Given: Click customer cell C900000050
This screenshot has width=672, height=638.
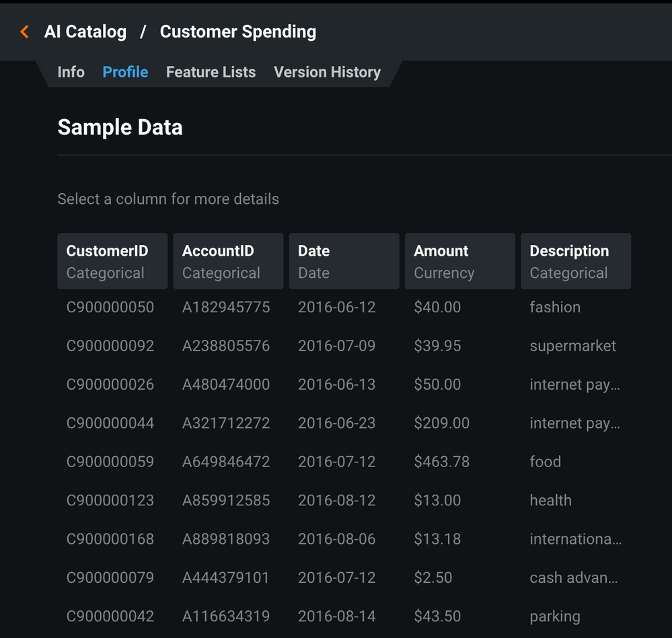Looking at the screenshot, I should click(110, 308).
